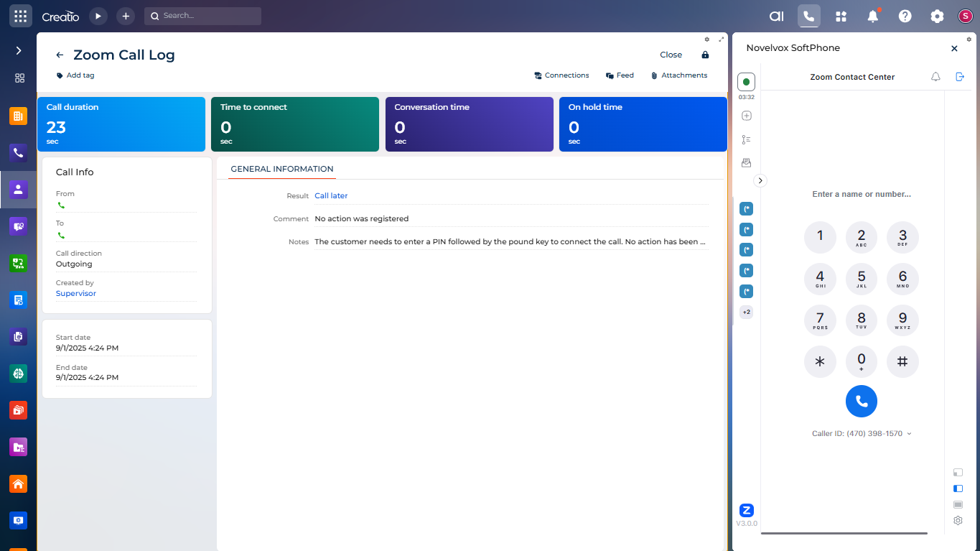The height and width of the screenshot is (551, 980).
Task: Expand the Caller ID dropdown
Action: [x=909, y=434]
